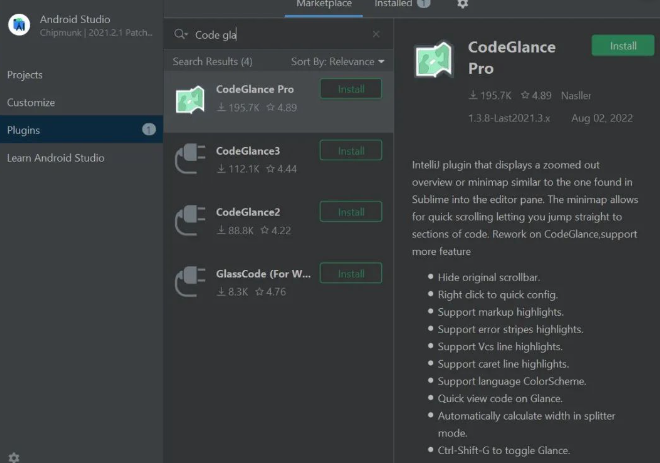Click 'Support language ColorScheme.' text
The width and height of the screenshot is (660, 463).
coord(512,381)
